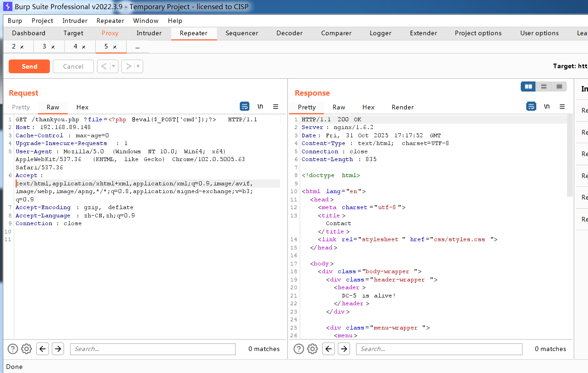
Task: Close Repeater tab 3
Action: pos(53,47)
